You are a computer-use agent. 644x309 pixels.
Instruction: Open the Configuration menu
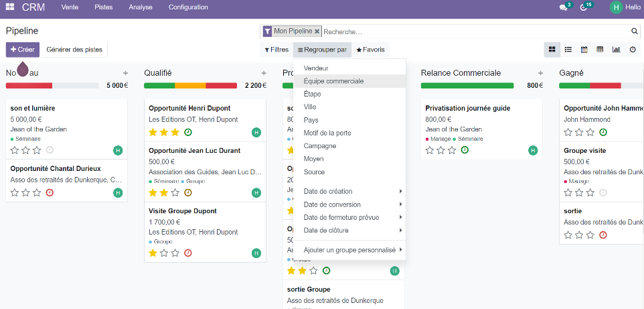(188, 7)
